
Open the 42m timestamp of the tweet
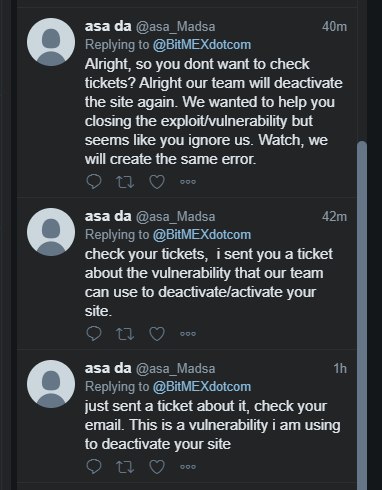[334, 217]
